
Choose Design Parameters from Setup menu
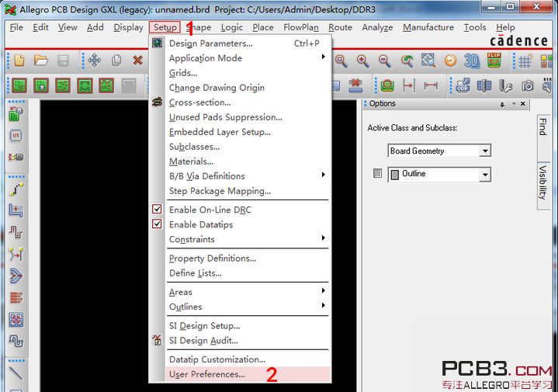pos(248,43)
